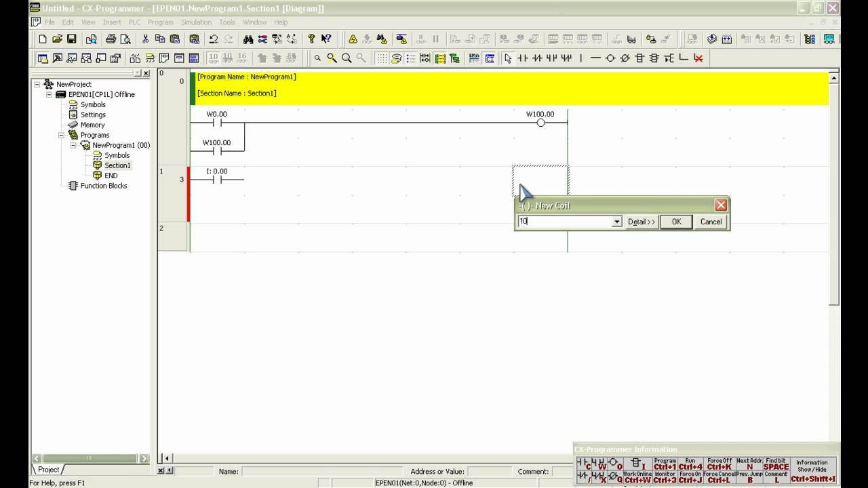
Task: Click the Print icon in the toolbar
Action: point(111,39)
